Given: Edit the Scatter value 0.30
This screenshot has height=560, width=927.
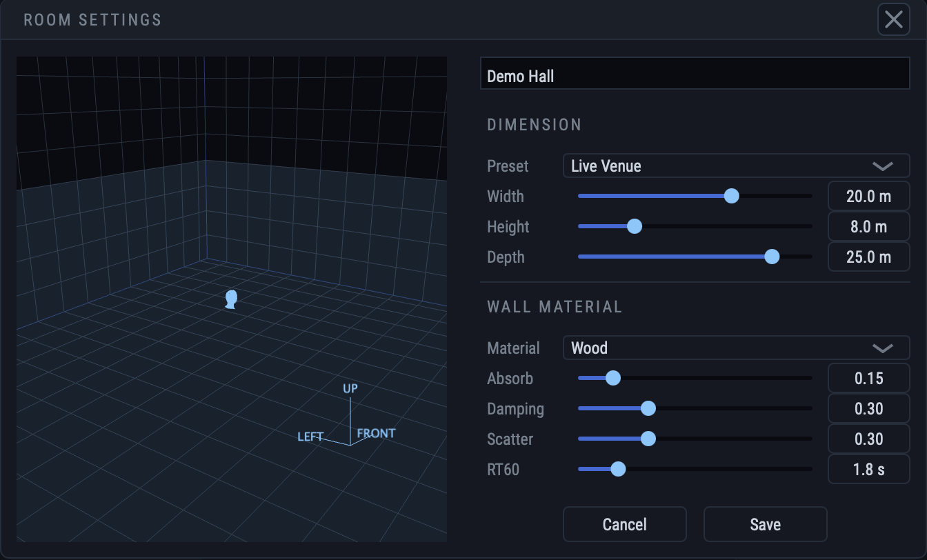Looking at the screenshot, I should (x=869, y=439).
